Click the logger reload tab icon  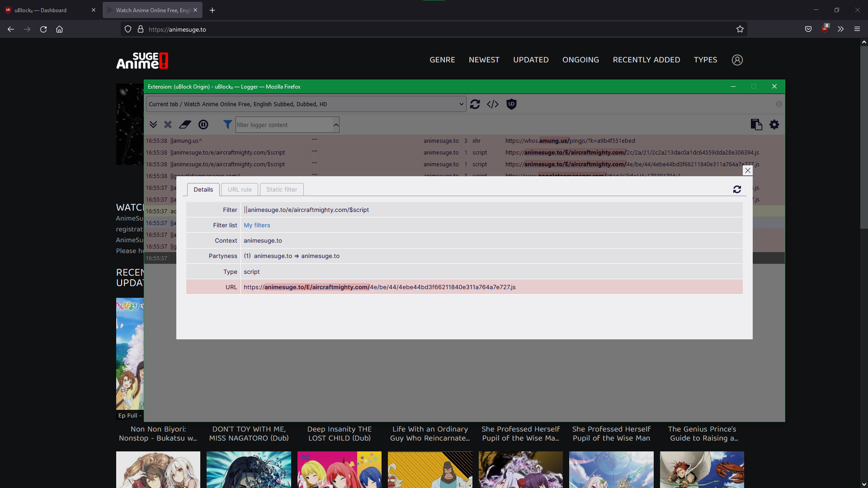(475, 104)
